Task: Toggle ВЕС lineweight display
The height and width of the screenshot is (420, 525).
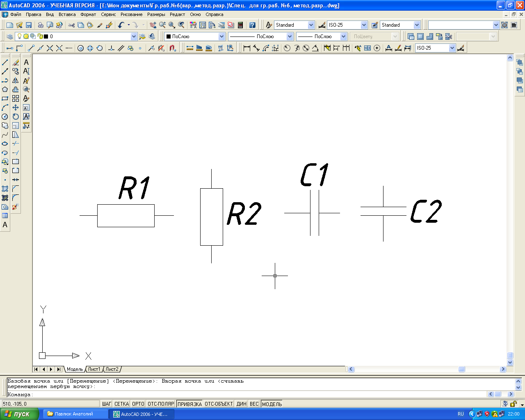Action: point(254,404)
